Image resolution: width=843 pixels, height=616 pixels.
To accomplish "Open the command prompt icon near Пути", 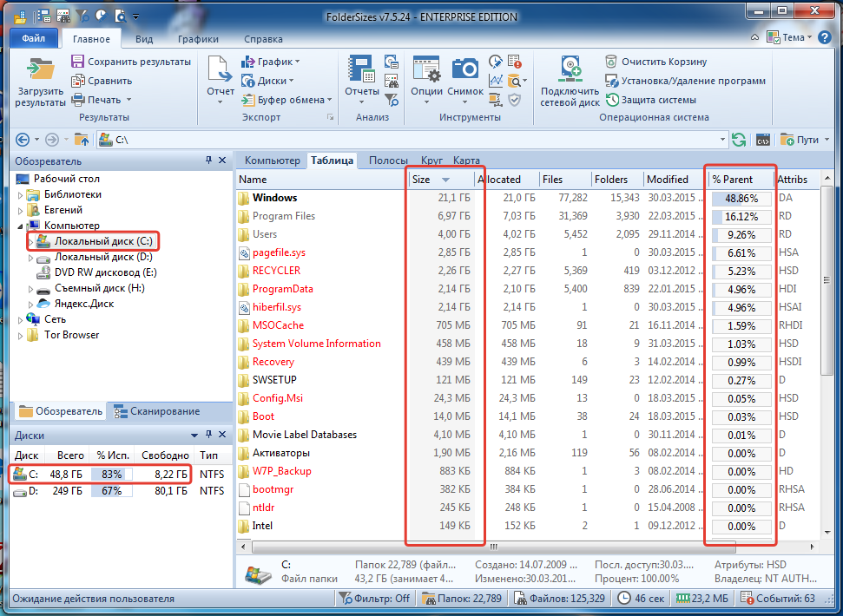I will click(x=762, y=140).
